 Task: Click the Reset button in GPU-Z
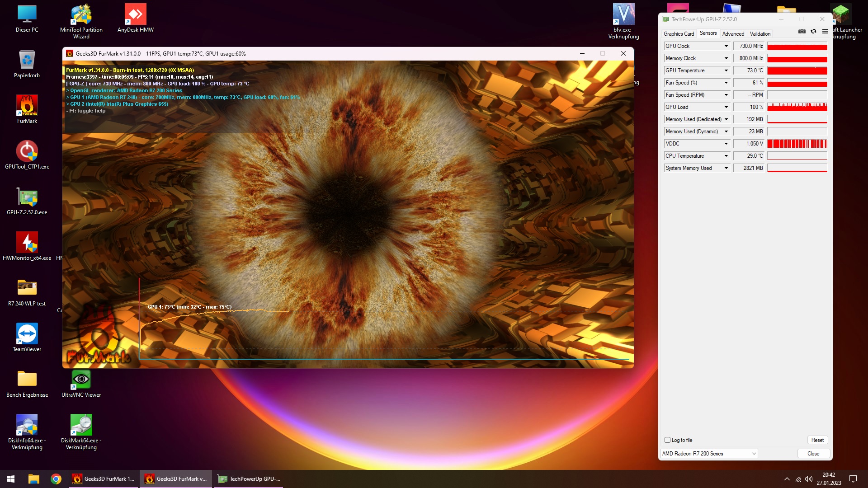click(817, 440)
